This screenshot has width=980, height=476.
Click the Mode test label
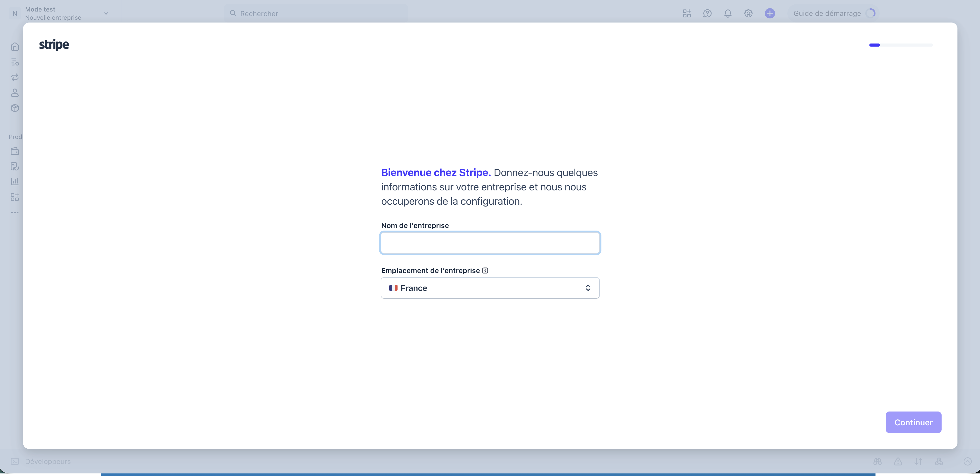[40, 9]
